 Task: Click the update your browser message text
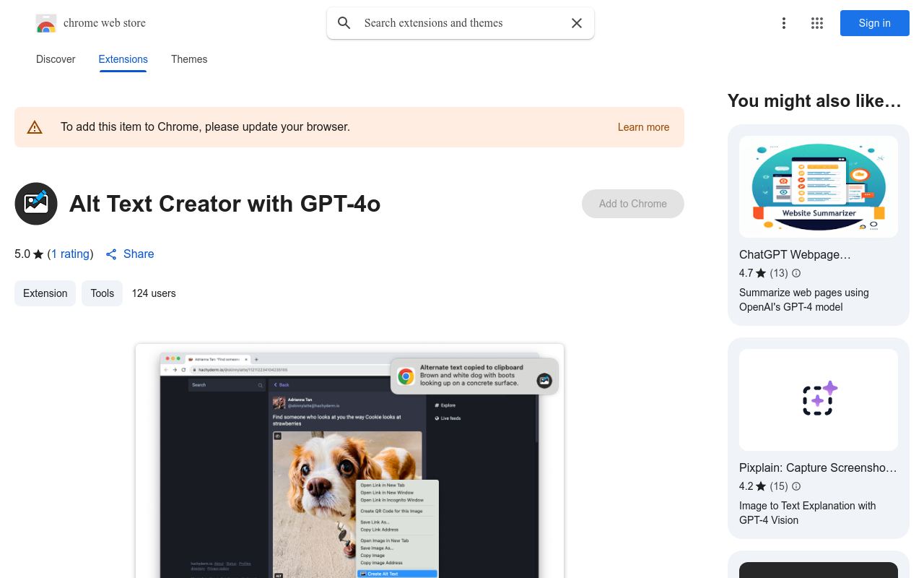[x=205, y=127]
